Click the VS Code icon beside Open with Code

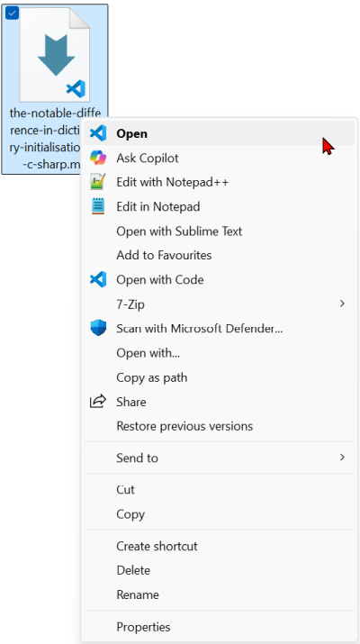click(x=98, y=280)
